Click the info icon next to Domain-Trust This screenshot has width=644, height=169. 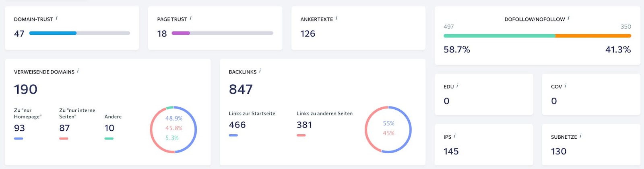click(57, 18)
